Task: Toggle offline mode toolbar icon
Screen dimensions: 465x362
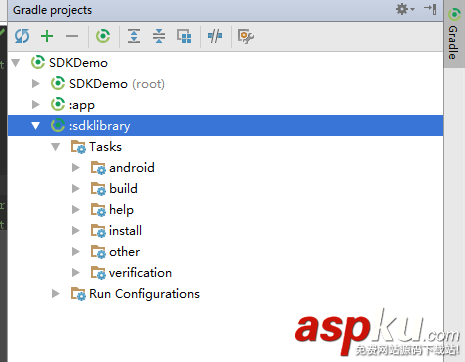Action: point(215,36)
